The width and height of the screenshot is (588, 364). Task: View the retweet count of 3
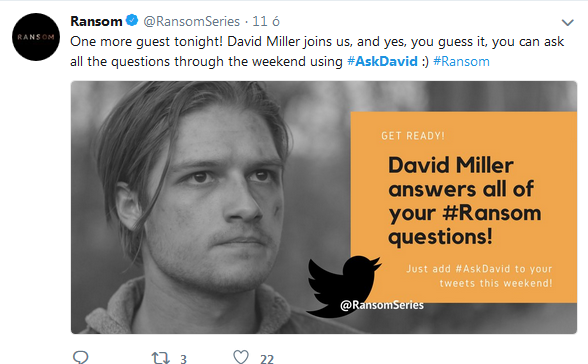183,359
